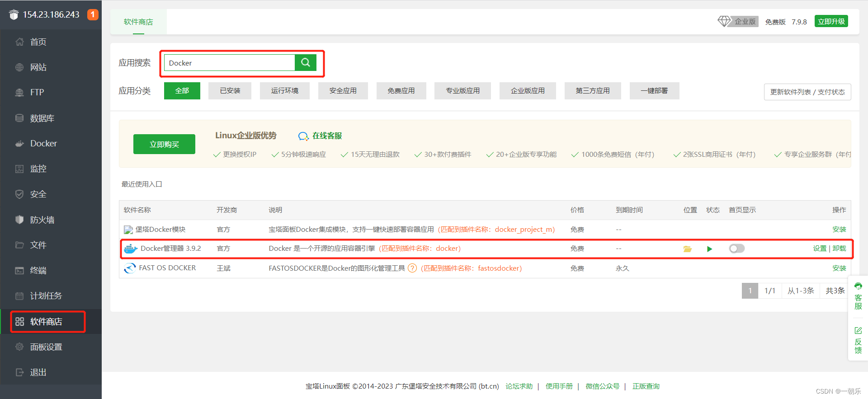Viewport: 868px width, 399px height.
Task: Click the 企业版 badge label
Action: point(745,21)
